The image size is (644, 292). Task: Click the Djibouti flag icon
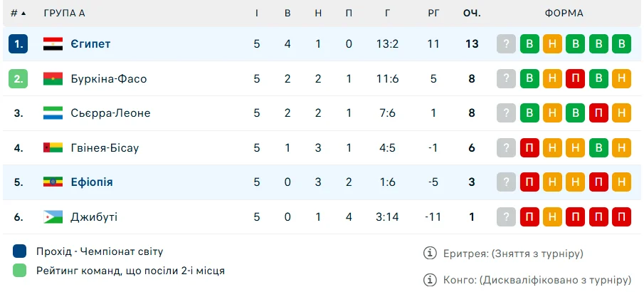coord(53,217)
